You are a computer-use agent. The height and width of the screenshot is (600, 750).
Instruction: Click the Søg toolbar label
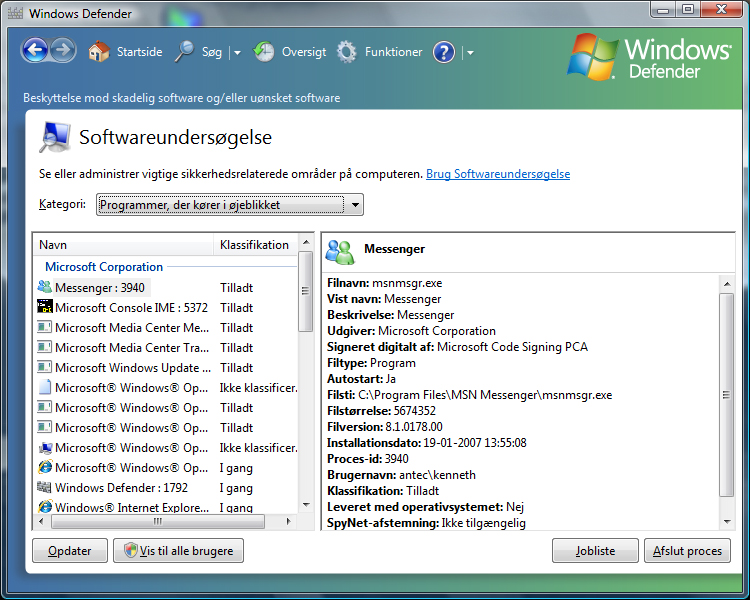[211, 52]
